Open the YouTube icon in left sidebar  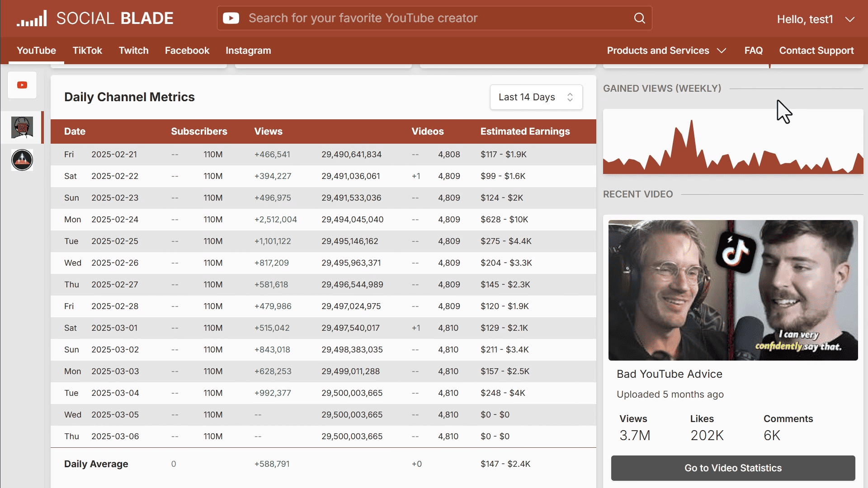click(x=22, y=85)
